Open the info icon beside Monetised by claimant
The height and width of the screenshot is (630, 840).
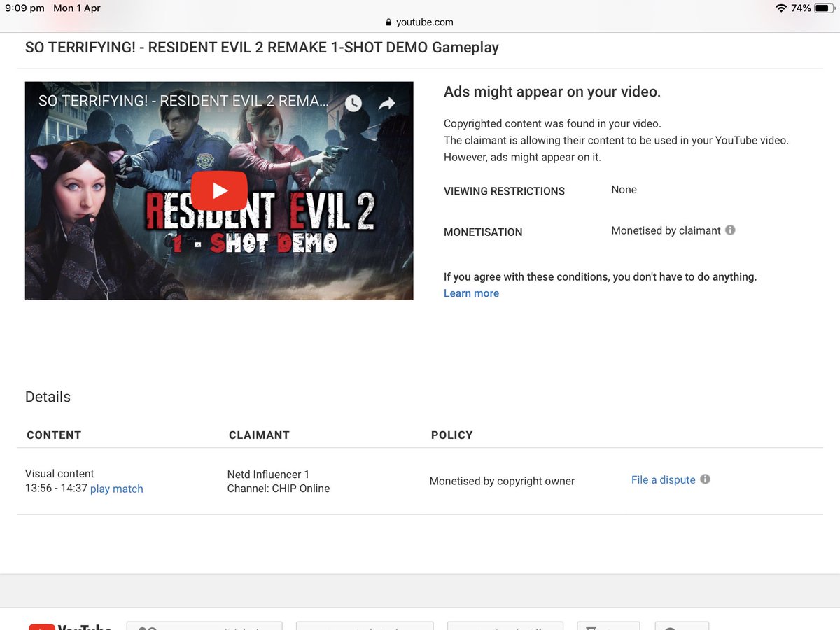(x=730, y=230)
